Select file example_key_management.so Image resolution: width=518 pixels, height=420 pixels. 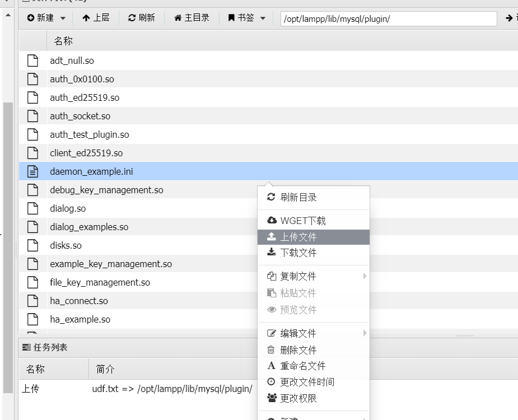[111, 264]
